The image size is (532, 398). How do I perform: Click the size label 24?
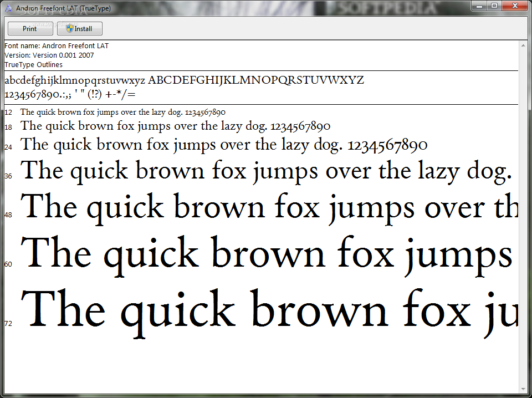pos(8,147)
